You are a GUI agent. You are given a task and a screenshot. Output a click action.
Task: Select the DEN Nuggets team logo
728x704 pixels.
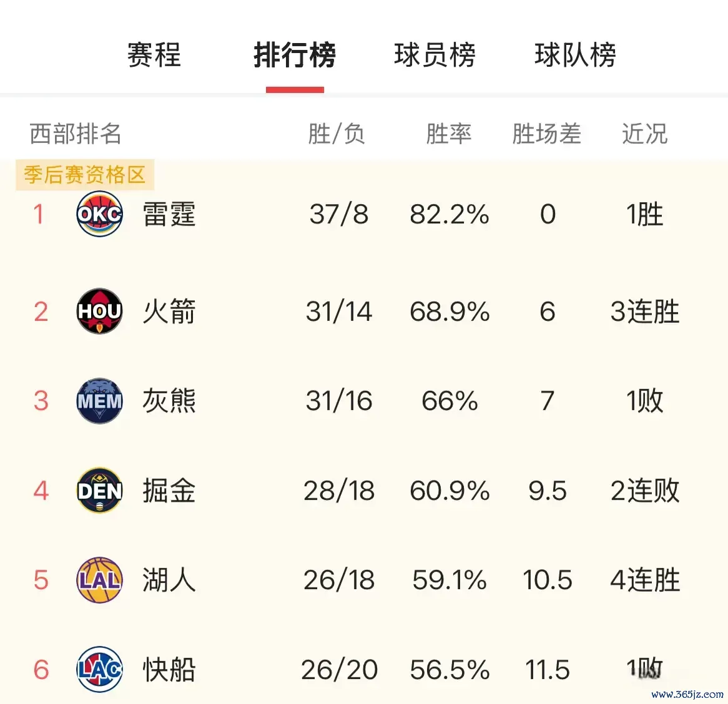[99, 491]
